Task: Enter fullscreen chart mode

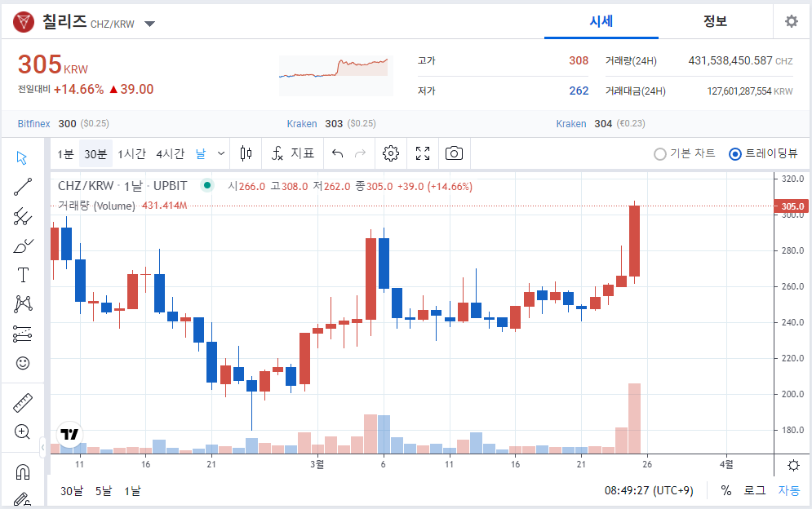Action: point(423,153)
